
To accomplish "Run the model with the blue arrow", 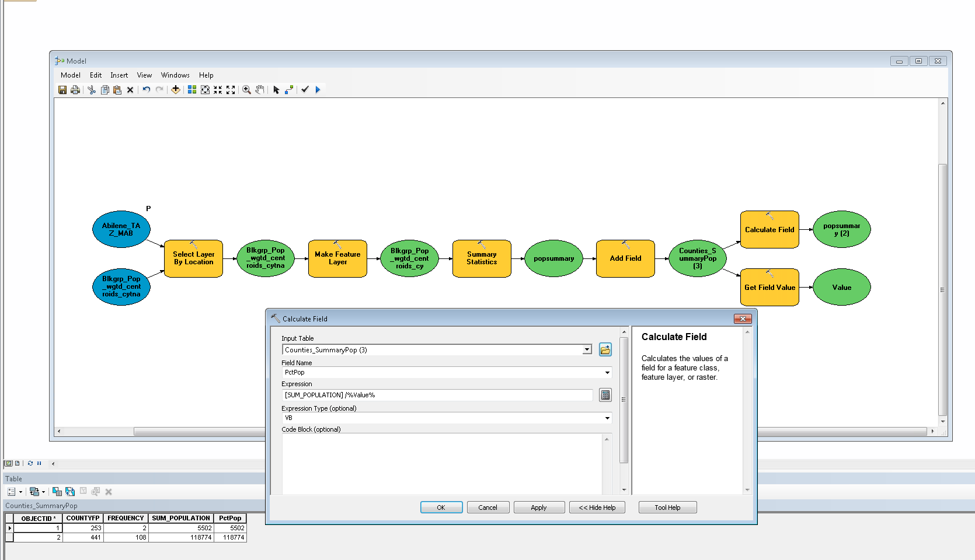I will pyautogui.click(x=318, y=90).
